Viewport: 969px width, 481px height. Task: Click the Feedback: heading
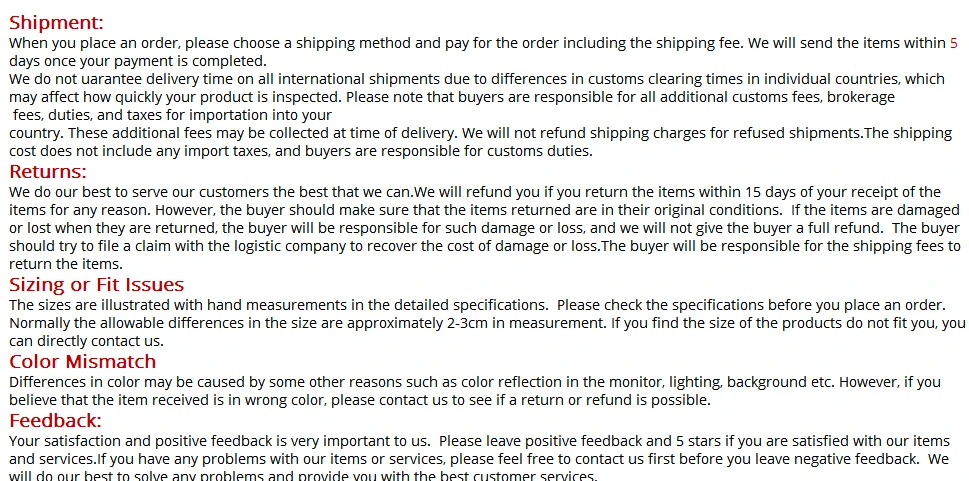pyautogui.click(x=55, y=420)
